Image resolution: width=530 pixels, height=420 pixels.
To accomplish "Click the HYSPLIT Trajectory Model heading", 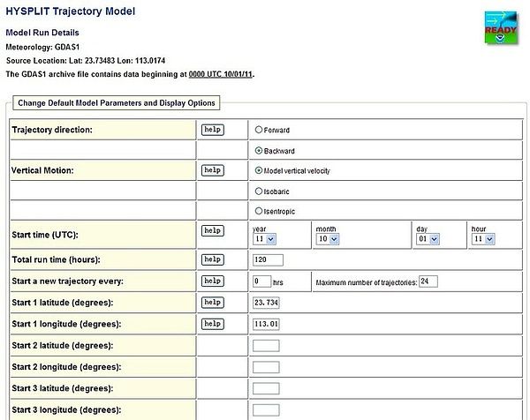I will pyautogui.click(x=71, y=11).
